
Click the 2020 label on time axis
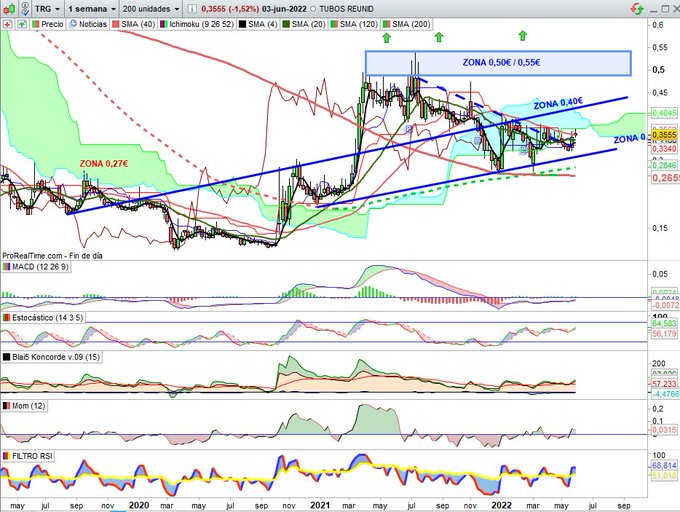pyautogui.click(x=139, y=505)
